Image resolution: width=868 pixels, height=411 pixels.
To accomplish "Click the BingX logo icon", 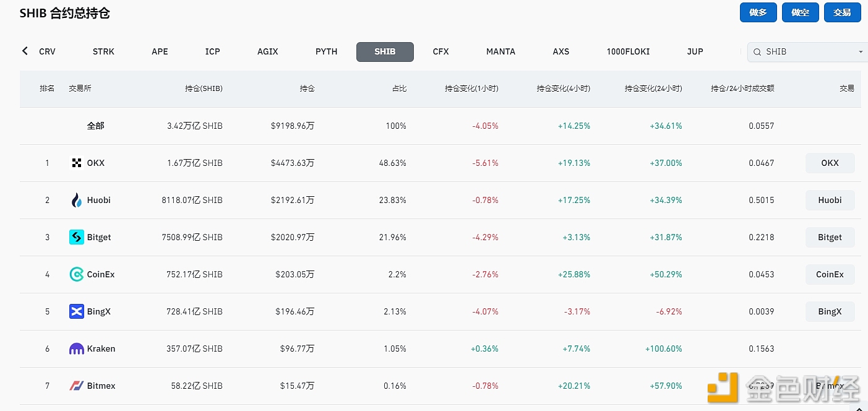I will (77, 312).
